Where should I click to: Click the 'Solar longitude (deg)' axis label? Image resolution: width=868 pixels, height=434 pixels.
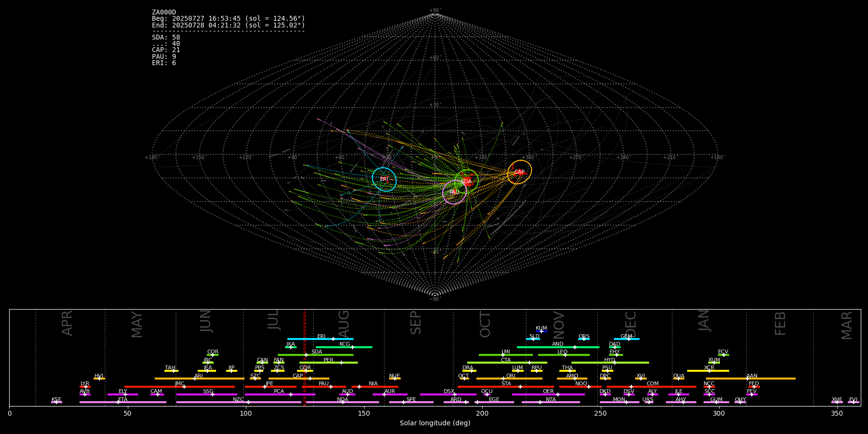(435, 423)
